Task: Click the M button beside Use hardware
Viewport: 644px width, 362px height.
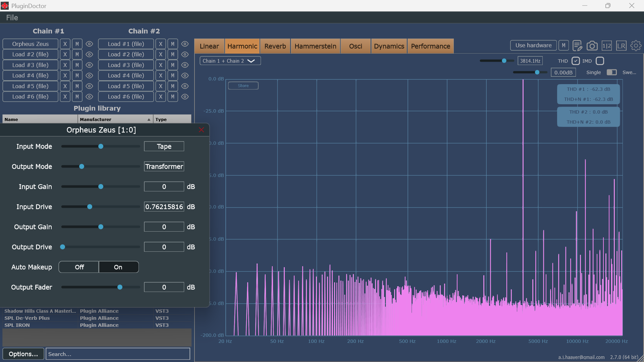Action: tap(563, 45)
